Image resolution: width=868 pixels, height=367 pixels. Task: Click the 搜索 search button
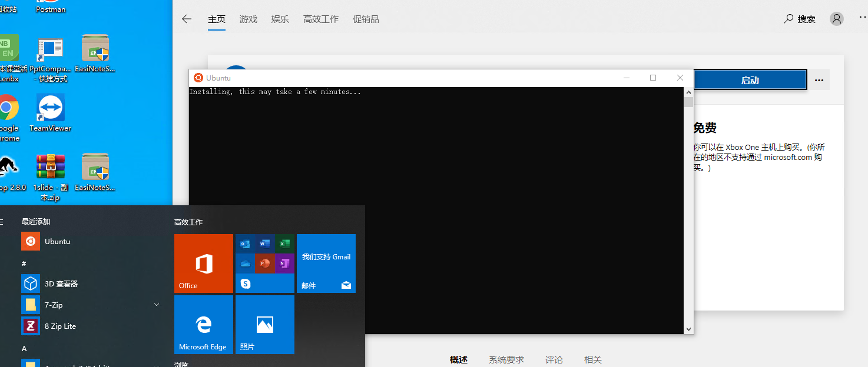point(800,19)
